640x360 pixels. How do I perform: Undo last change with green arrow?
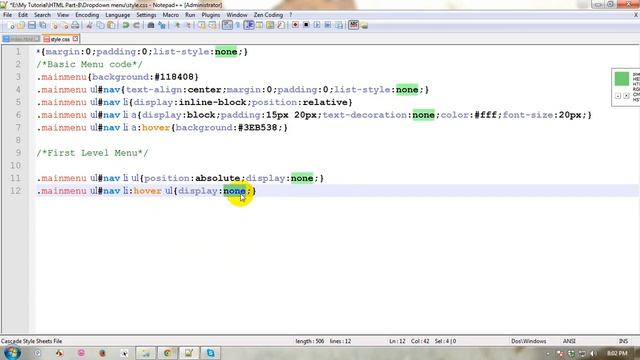point(126,25)
